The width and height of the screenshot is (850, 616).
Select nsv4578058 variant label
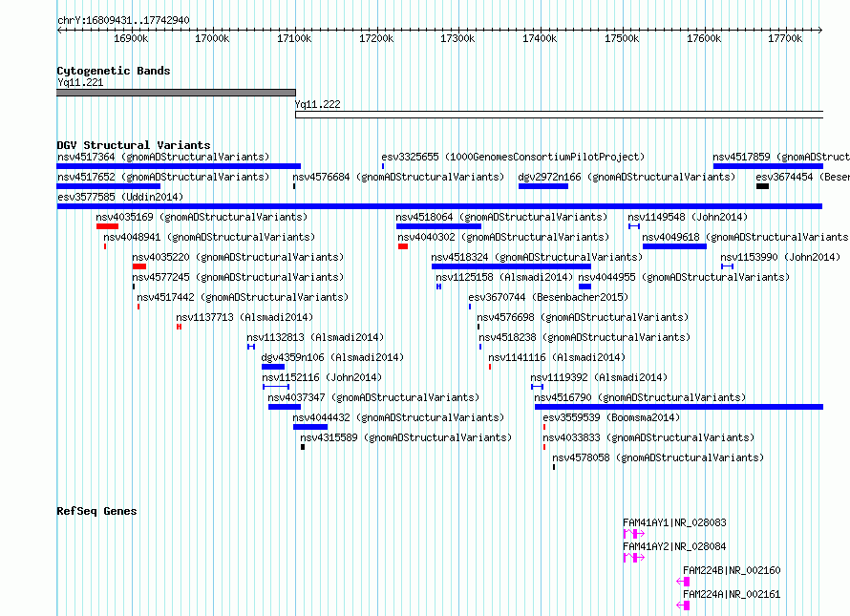658,457
